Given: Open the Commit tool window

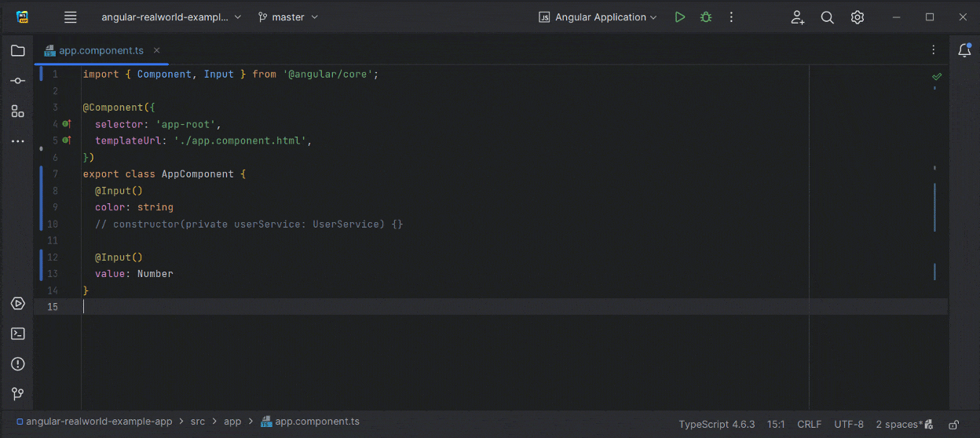Looking at the screenshot, I should [x=17, y=81].
